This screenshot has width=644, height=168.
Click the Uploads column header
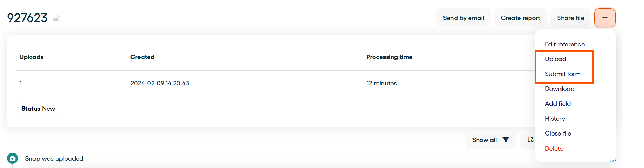(31, 57)
